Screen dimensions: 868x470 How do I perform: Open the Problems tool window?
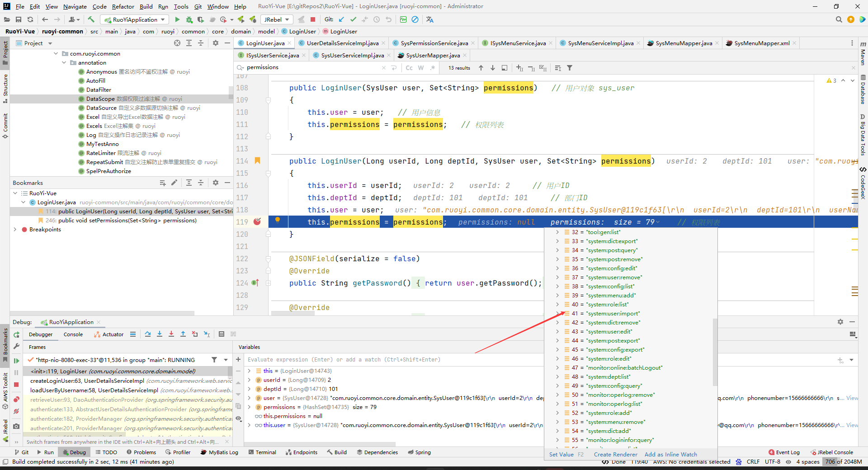click(x=141, y=452)
